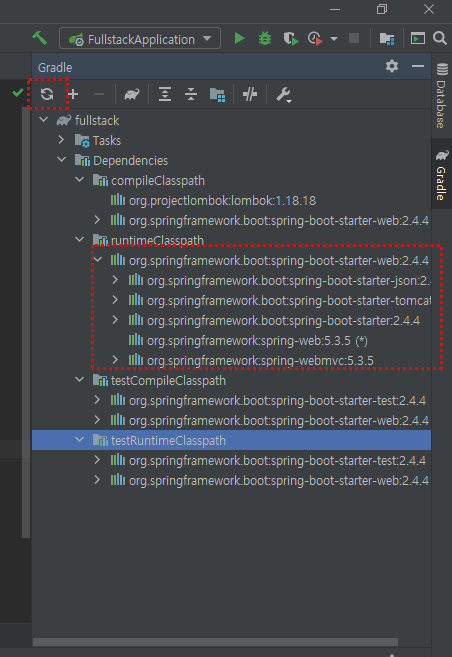The image size is (452, 657).
Task: Open Search Everywhere magnifier icon
Action: pyautogui.click(x=440, y=39)
